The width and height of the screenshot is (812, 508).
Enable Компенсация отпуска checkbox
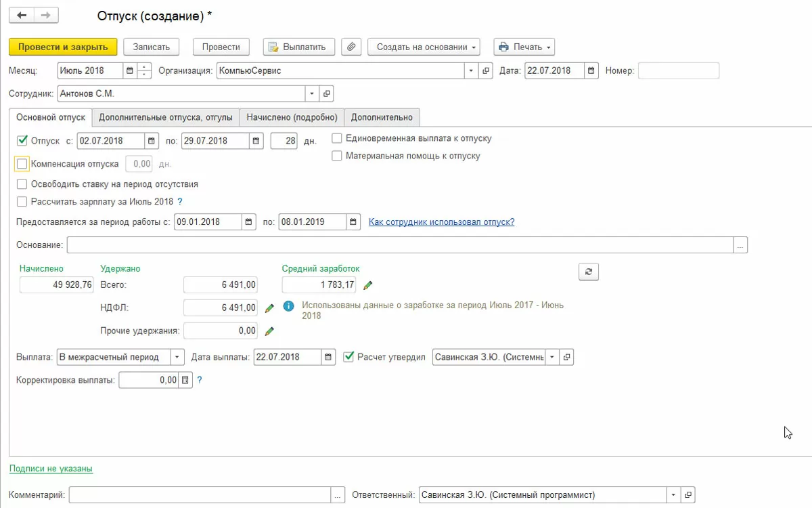click(x=22, y=164)
